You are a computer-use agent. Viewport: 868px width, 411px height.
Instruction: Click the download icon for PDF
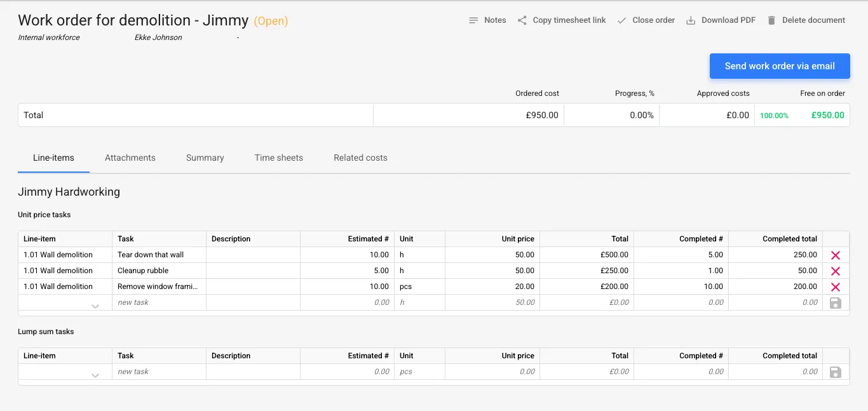691,20
